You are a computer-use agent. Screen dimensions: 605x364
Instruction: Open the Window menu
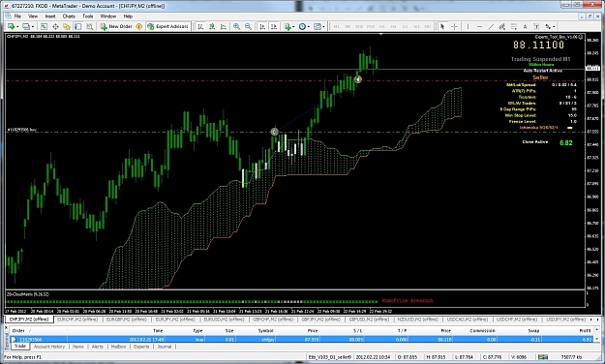[108, 16]
